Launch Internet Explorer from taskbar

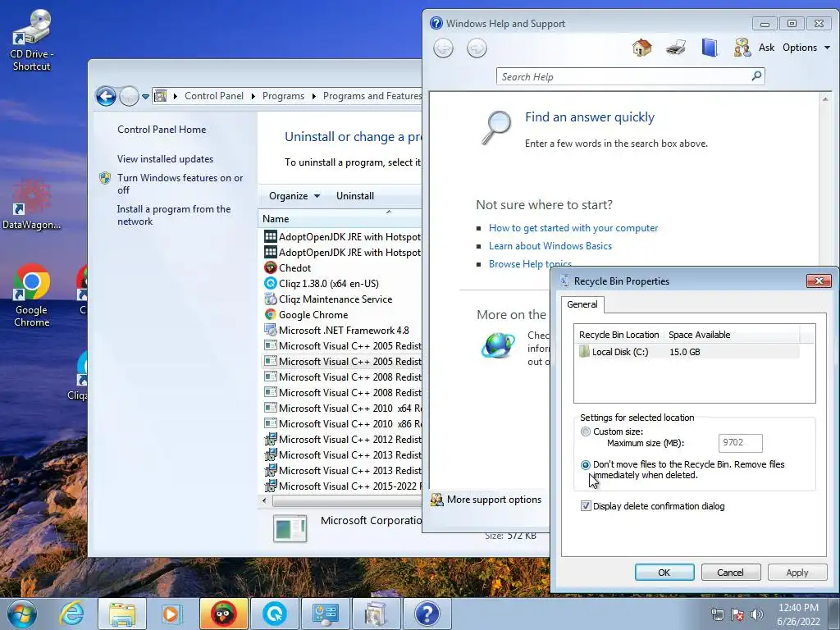pyautogui.click(x=72, y=614)
